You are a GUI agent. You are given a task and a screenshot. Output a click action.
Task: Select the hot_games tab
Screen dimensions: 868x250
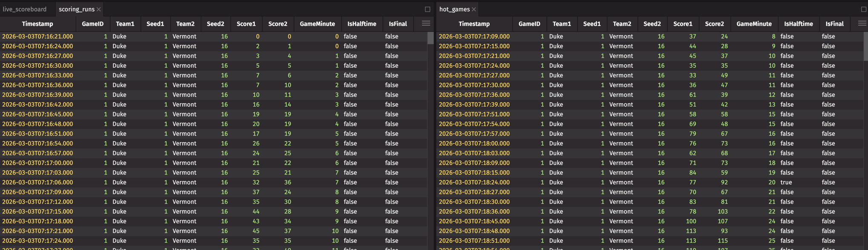click(454, 9)
